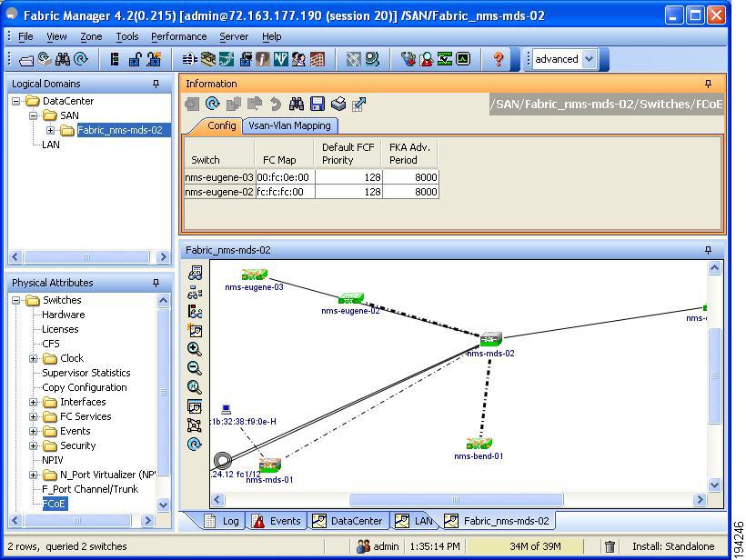Open the binoculars Find icon on main toolbar

point(63,59)
